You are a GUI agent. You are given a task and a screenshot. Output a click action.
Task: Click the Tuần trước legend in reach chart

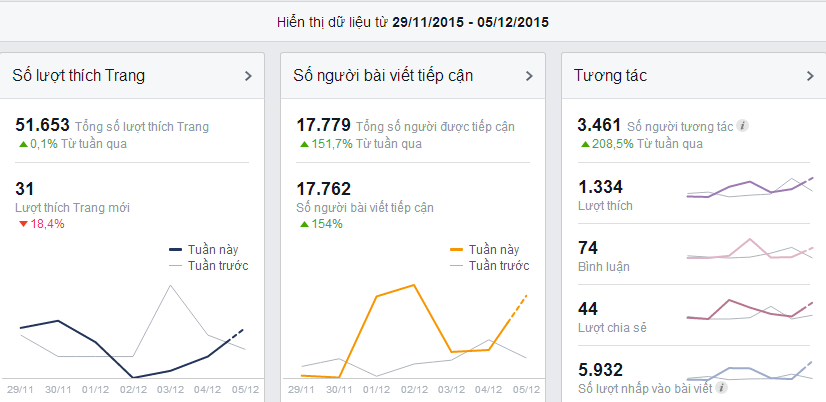[489, 265]
